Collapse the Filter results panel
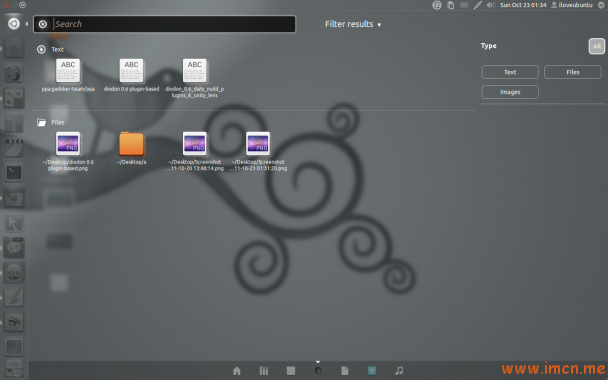The image size is (608, 380). pos(352,24)
